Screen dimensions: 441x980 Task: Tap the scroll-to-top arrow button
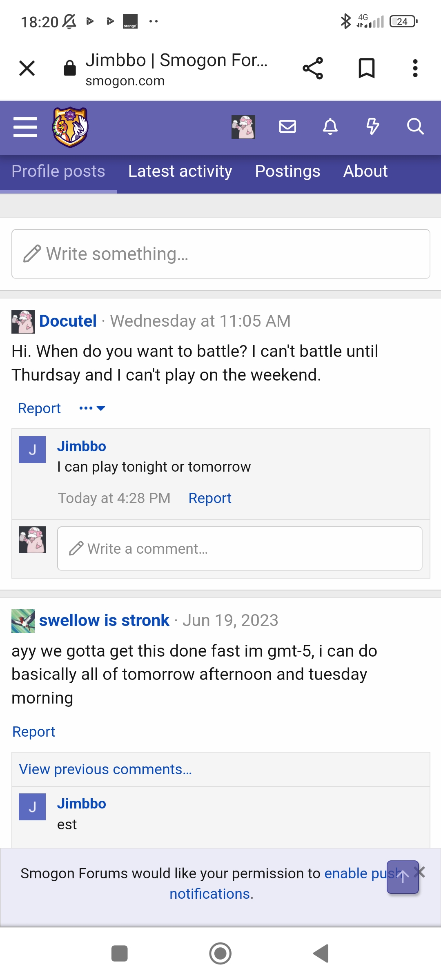(403, 877)
